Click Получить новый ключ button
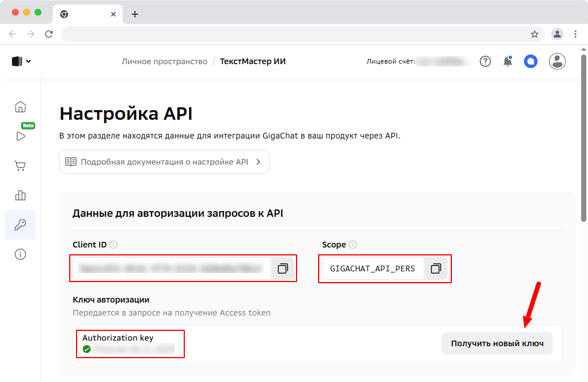Viewport: 588px width, 382px height. 497,343
